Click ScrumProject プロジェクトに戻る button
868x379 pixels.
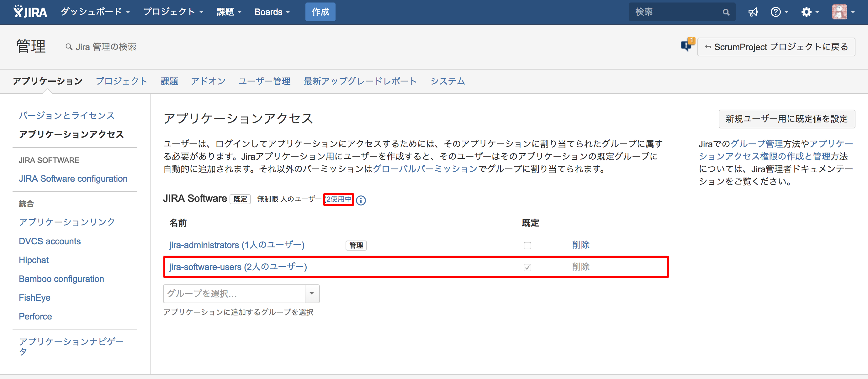(776, 47)
